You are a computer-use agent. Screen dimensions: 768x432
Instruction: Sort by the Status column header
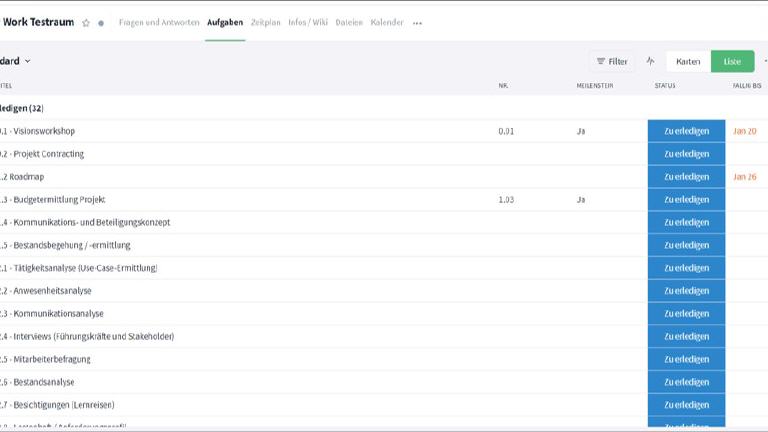(x=665, y=86)
